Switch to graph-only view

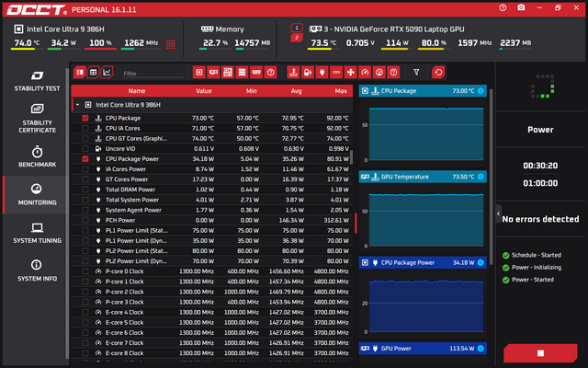click(x=107, y=72)
